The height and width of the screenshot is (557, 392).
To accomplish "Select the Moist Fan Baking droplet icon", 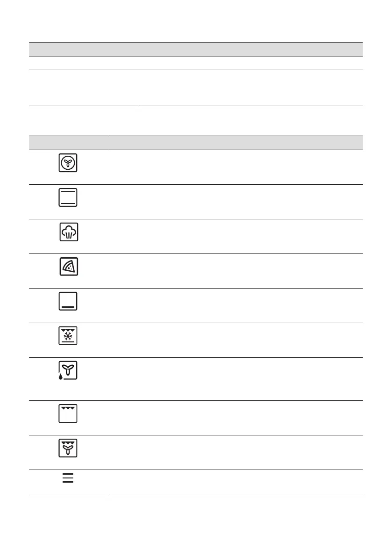I will [68, 371].
